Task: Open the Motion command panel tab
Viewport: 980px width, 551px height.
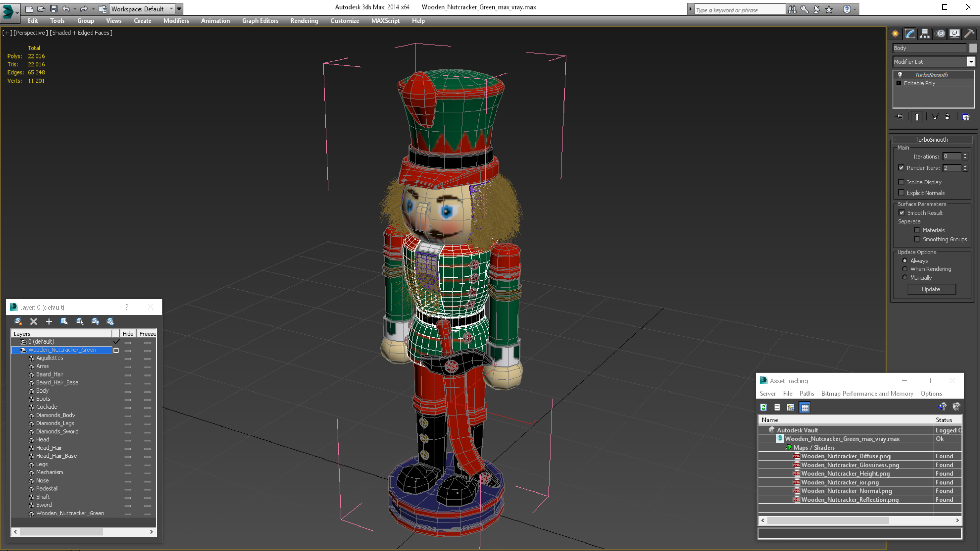Action: (x=940, y=34)
